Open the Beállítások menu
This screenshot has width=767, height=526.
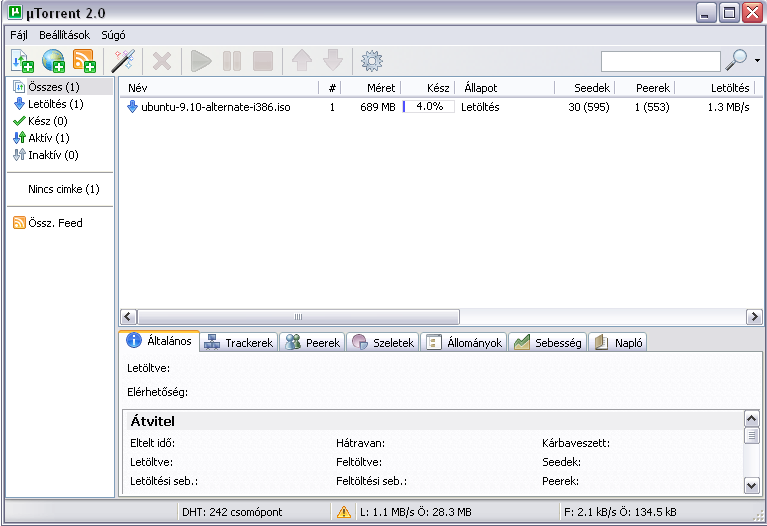pyautogui.click(x=65, y=35)
